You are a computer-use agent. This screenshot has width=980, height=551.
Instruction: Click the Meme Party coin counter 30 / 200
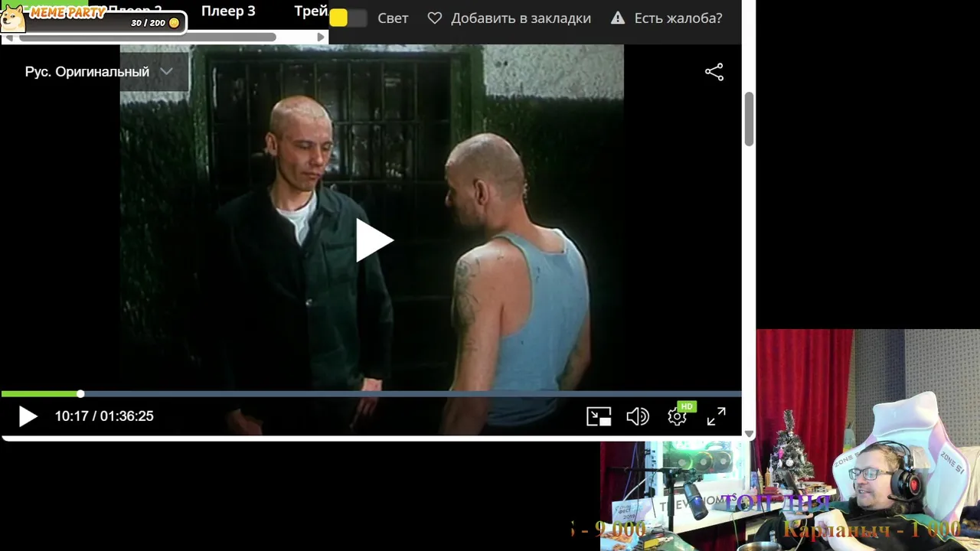tap(155, 23)
